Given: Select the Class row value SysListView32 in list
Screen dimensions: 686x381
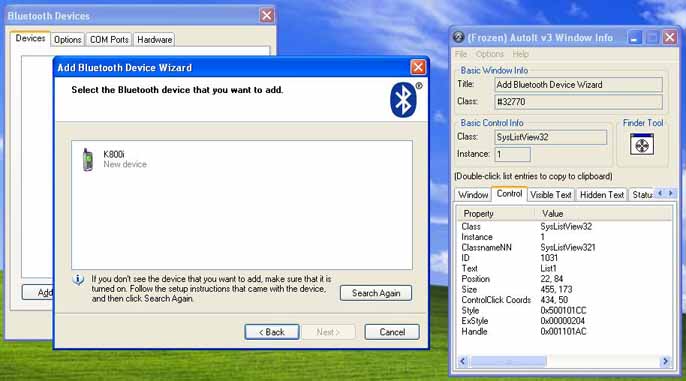Looking at the screenshot, I should tap(566, 227).
